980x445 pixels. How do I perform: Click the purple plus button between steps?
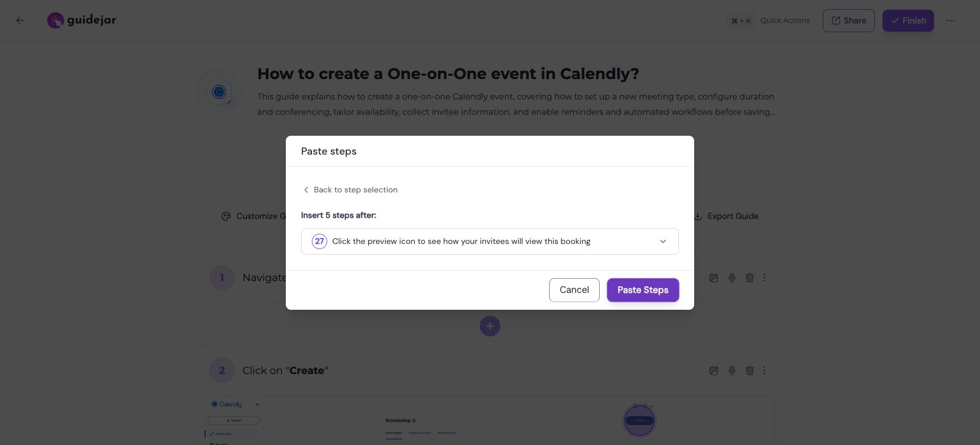(x=489, y=326)
